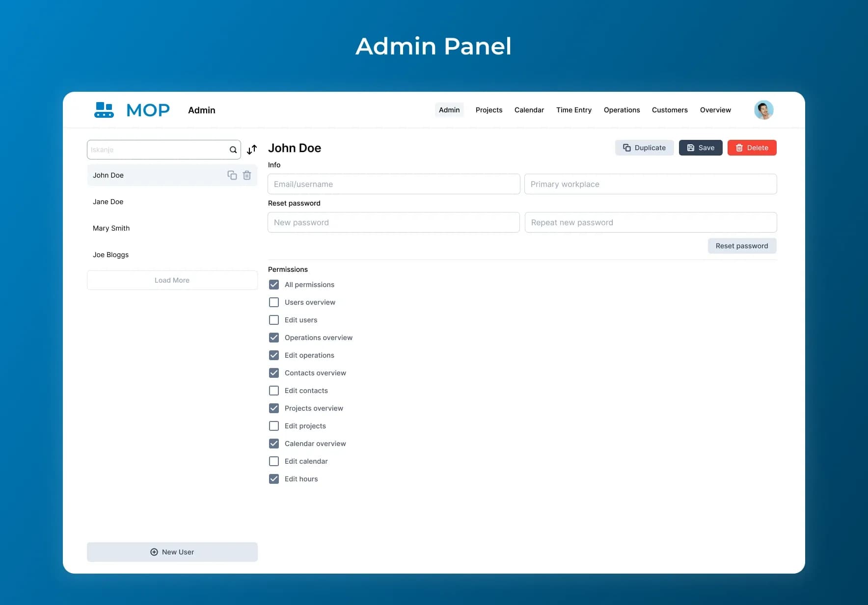Viewport: 868px width, 605px height.
Task: Click the search magnifier icon
Action: point(233,150)
